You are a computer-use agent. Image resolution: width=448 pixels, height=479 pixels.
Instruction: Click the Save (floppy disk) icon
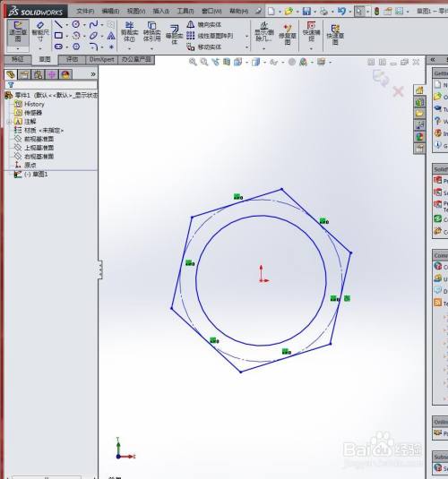(306, 12)
